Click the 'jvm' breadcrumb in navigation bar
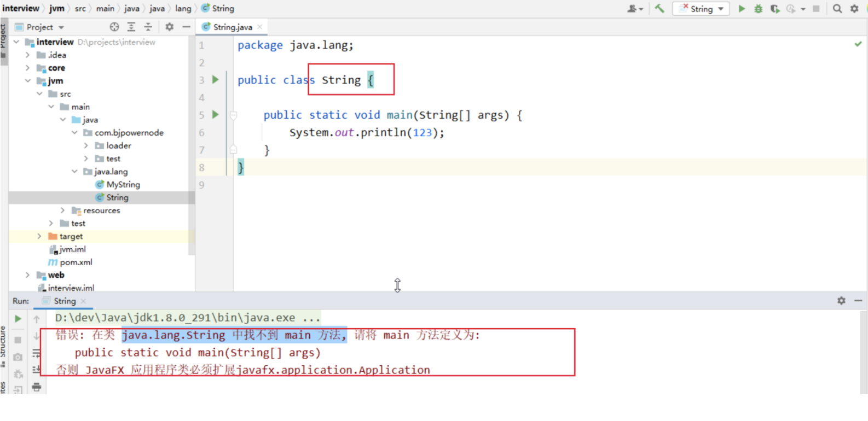Viewport: 868px width, 421px height. (x=57, y=8)
